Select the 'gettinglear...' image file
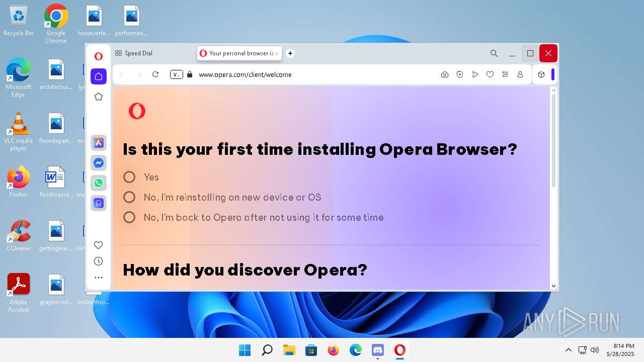Screen dimensions: 644x362 56,235
